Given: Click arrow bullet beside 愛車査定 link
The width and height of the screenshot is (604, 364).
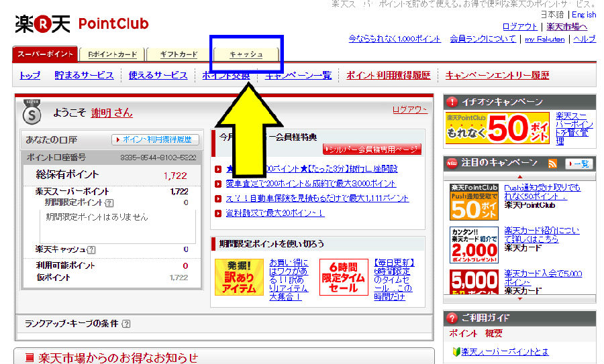Looking at the screenshot, I should (218, 184).
